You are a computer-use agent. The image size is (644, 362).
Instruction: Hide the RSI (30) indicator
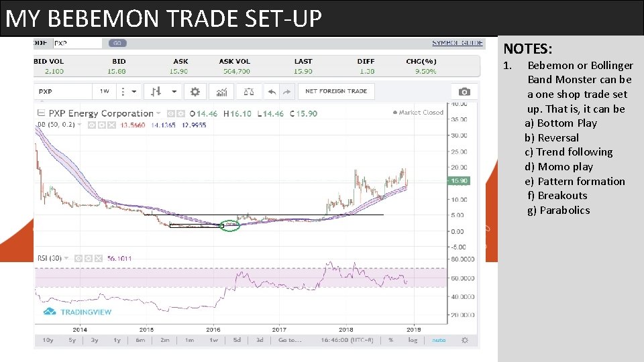pyautogui.click(x=78, y=258)
